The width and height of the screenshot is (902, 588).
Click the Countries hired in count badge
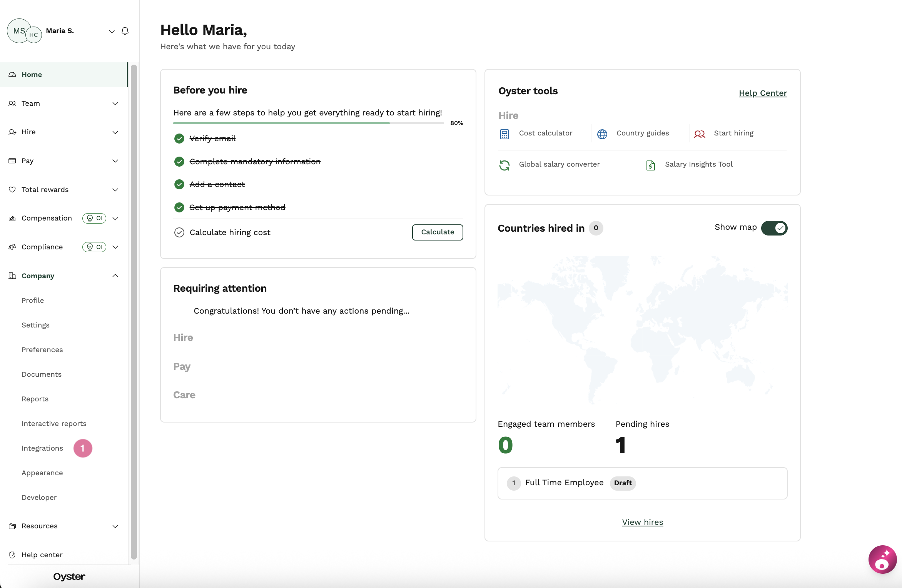(596, 228)
